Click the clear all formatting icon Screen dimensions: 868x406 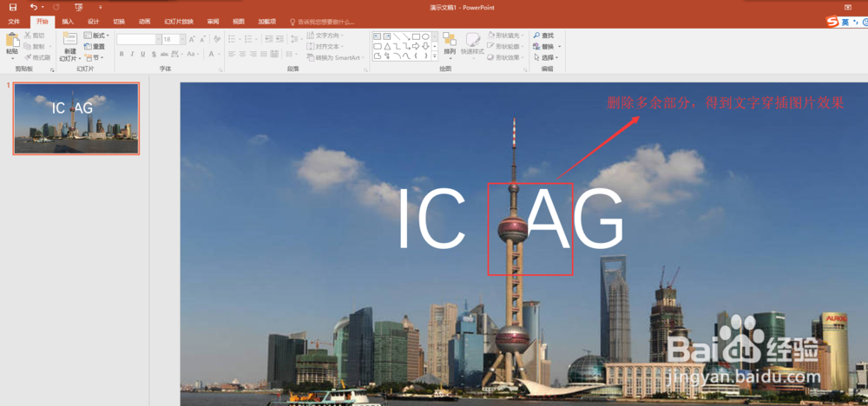pyautogui.click(x=217, y=39)
